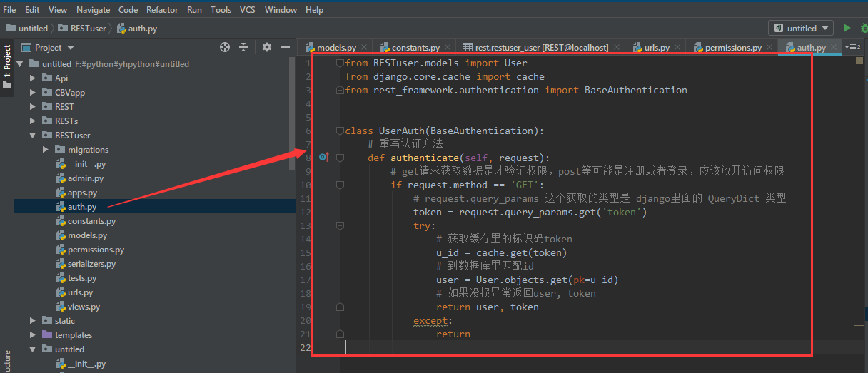The width and height of the screenshot is (868, 373).
Task: Switch to the permissions.py tab
Action: (733, 48)
